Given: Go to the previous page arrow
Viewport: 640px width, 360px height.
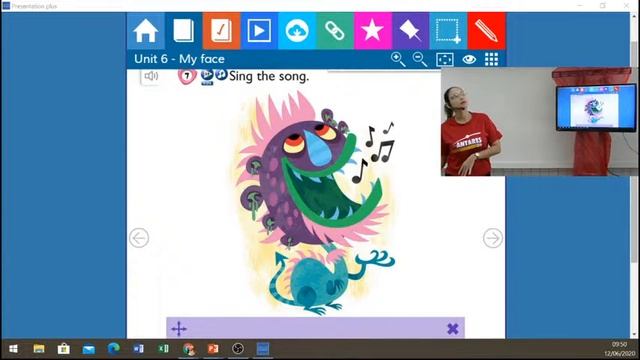Looking at the screenshot, I should (x=139, y=238).
